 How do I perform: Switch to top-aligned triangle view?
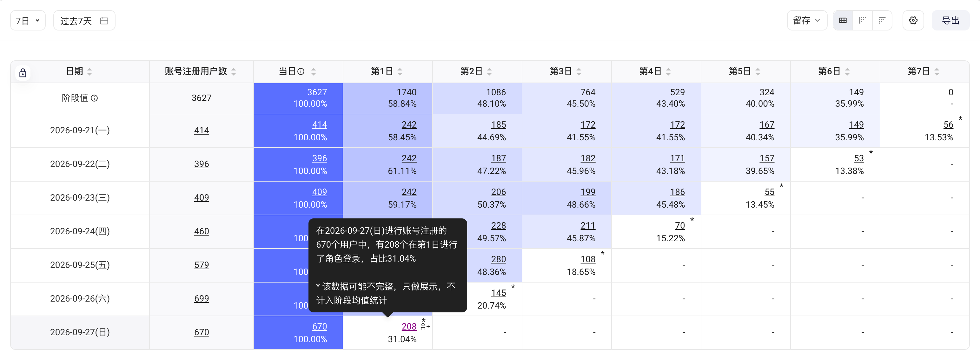(882, 21)
